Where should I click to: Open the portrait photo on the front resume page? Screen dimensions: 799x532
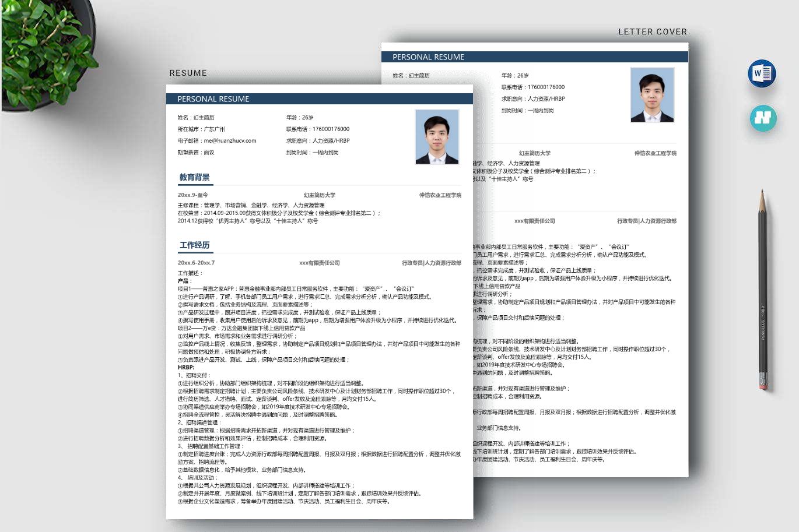(x=437, y=137)
